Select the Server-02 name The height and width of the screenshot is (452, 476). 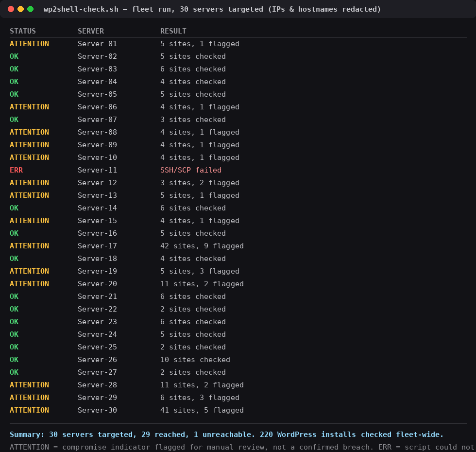coord(97,56)
